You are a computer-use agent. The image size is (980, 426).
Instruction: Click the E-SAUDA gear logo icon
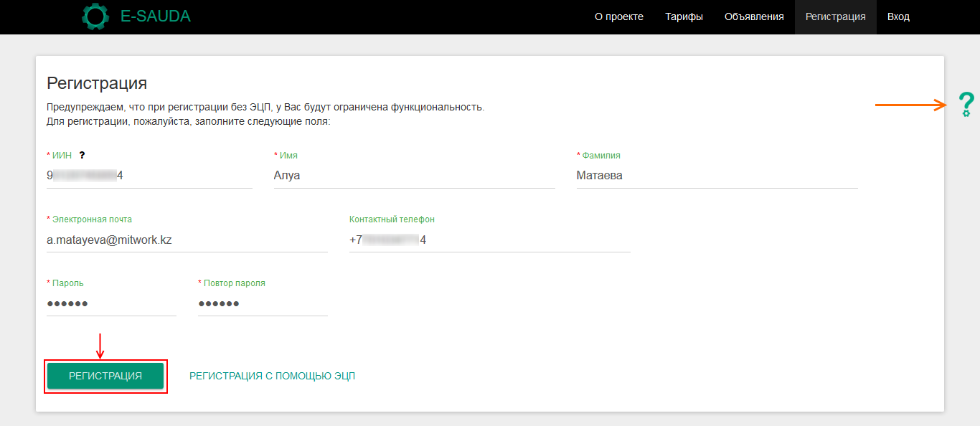[x=95, y=16]
